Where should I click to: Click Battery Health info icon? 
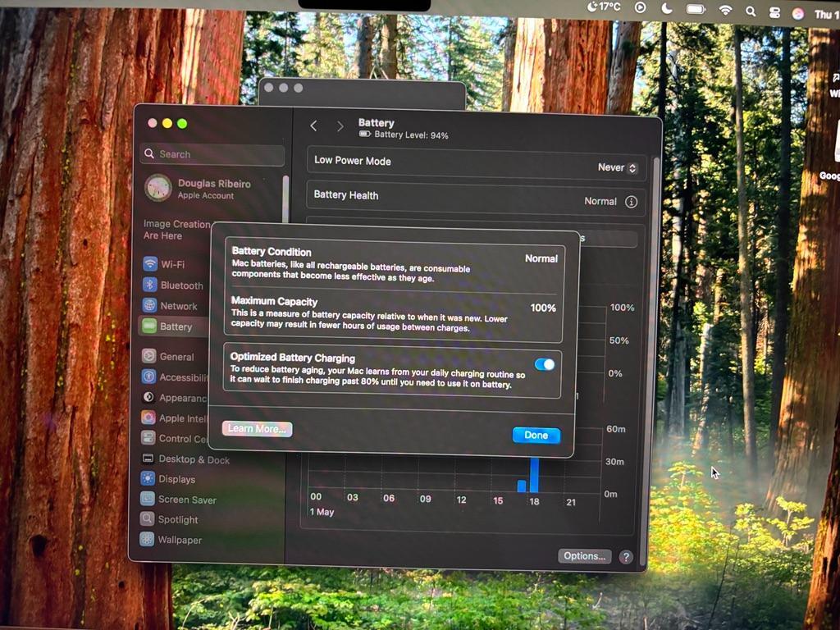pyautogui.click(x=631, y=202)
